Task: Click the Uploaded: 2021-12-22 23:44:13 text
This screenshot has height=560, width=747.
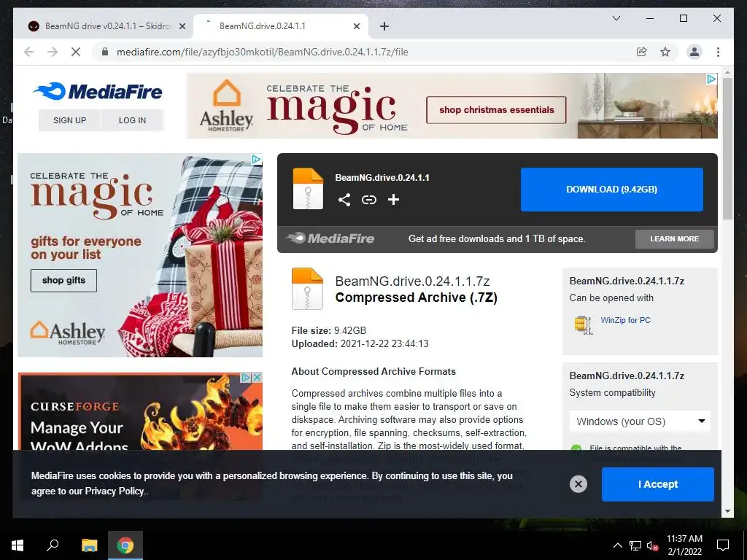Action: [x=360, y=344]
